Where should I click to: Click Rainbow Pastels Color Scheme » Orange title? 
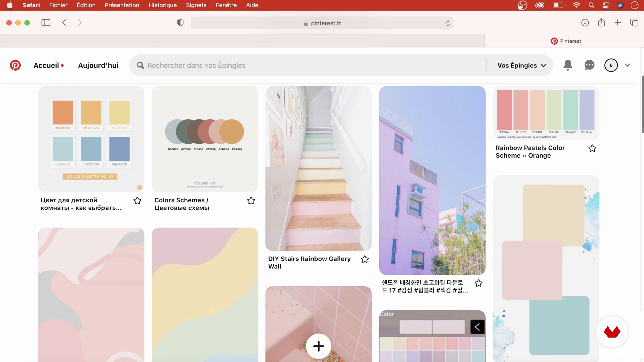pos(530,152)
